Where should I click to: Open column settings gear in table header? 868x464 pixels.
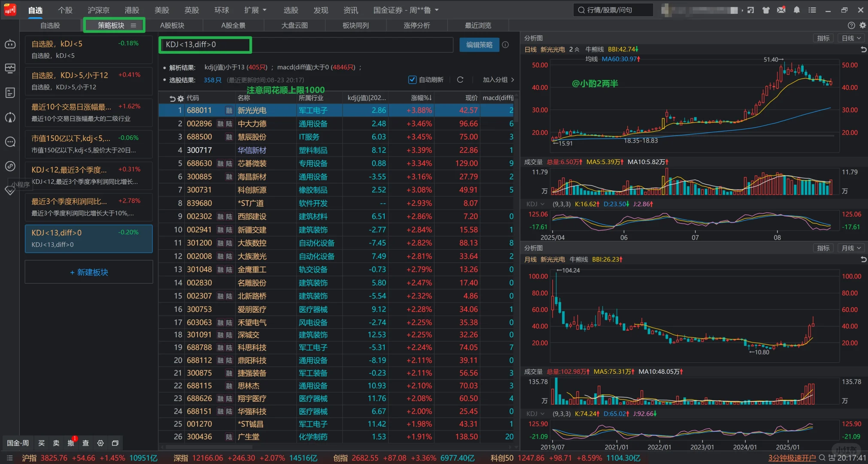click(x=181, y=98)
